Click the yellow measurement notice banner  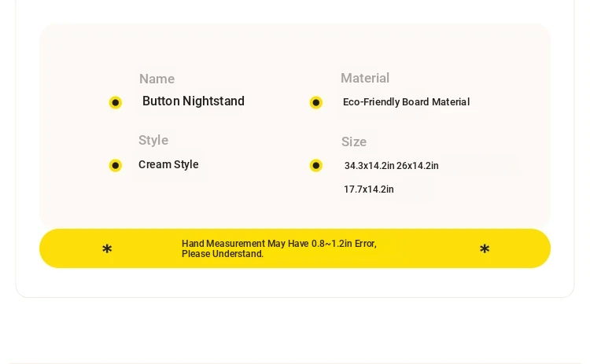[295, 248]
